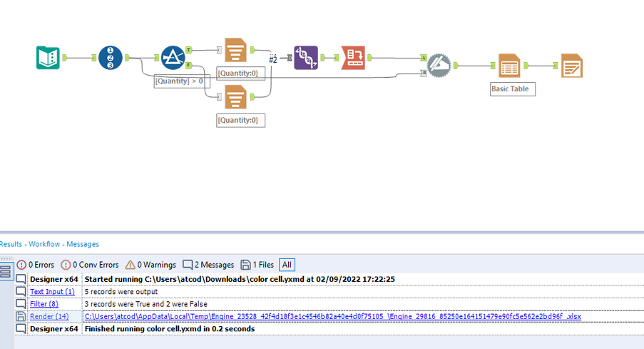Filter results by 1 Files
The height and width of the screenshot is (349, 644).
[257, 265]
